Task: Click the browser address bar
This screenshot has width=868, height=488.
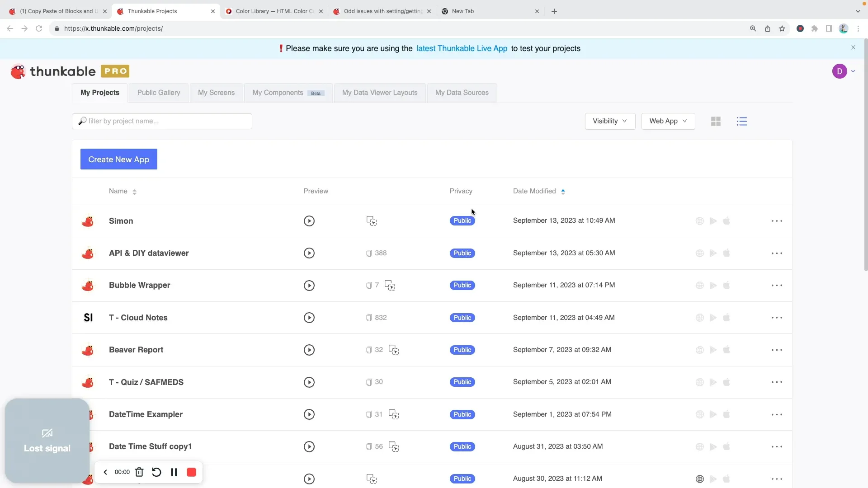Action: [x=398, y=28]
